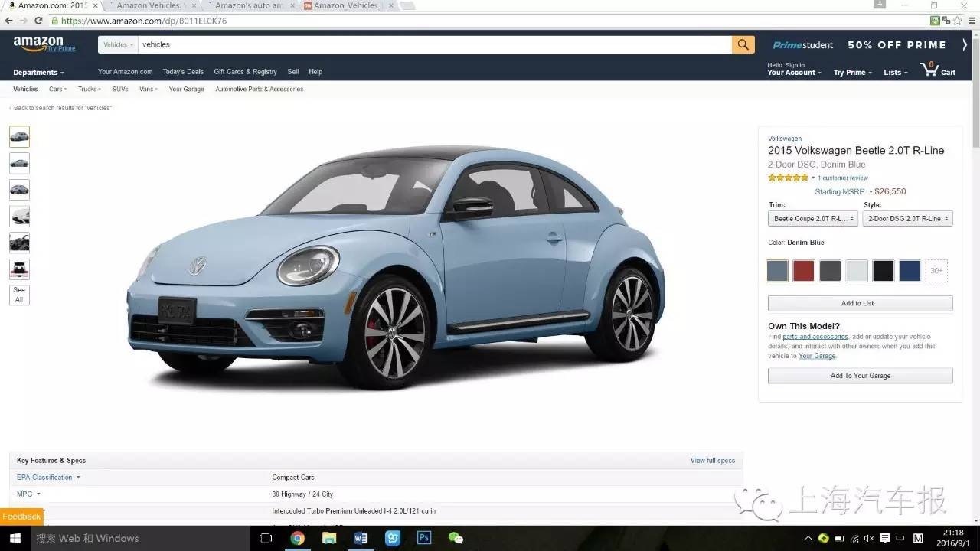Open Word from the taskbar
Screen dimensions: 980x551
(361, 538)
